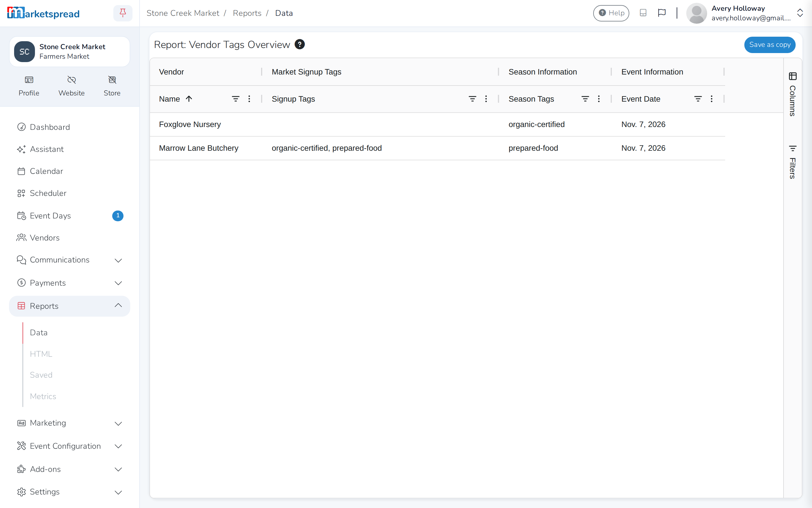
Task: Open the three-dot menu for Event Date column
Action: pyautogui.click(x=712, y=99)
